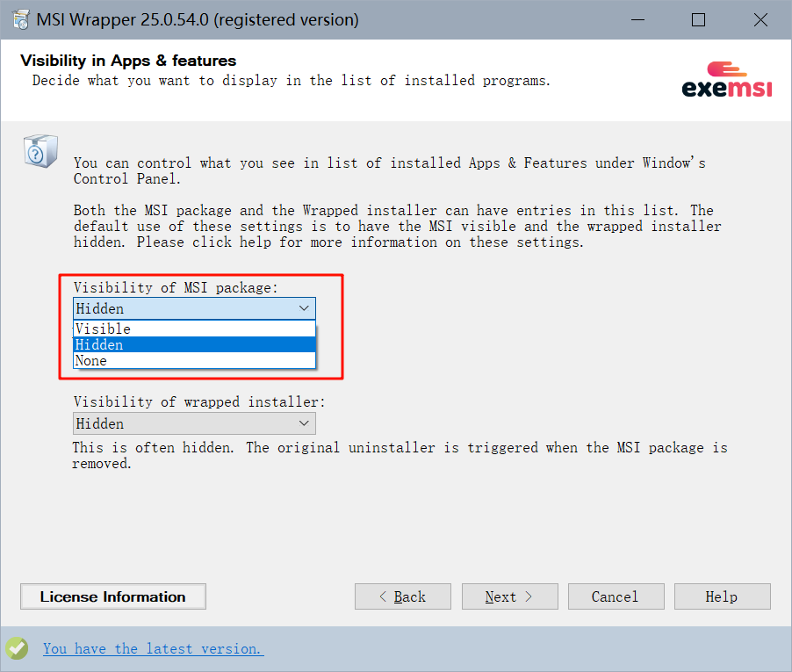Close the MSI Wrapper window
792x672 pixels.
pyautogui.click(x=758, y=19)
